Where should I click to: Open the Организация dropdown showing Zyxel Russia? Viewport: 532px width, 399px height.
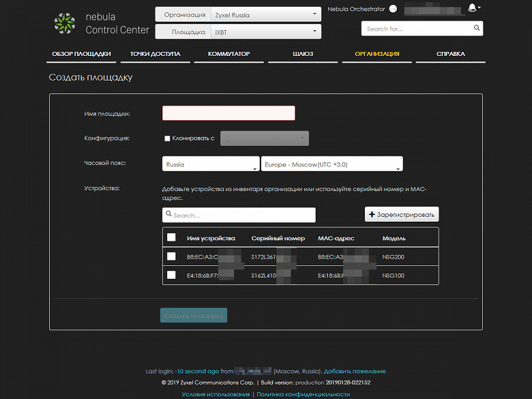click(266, 14)
